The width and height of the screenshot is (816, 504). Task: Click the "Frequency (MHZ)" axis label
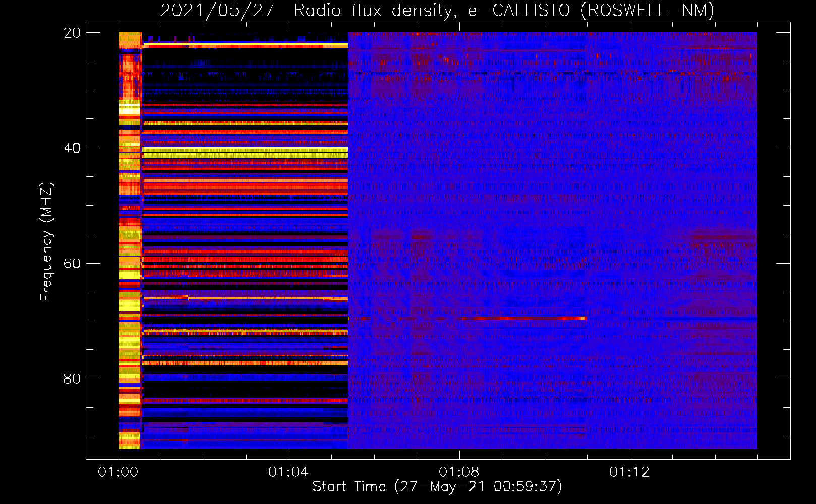pyautogui.click(x=46, y=242)
